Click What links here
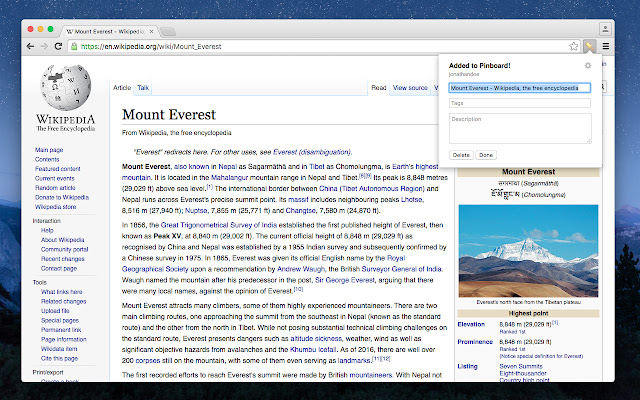The height and width of the screenshot is (400, 640). pyautogui.click(x=62, y=292)
